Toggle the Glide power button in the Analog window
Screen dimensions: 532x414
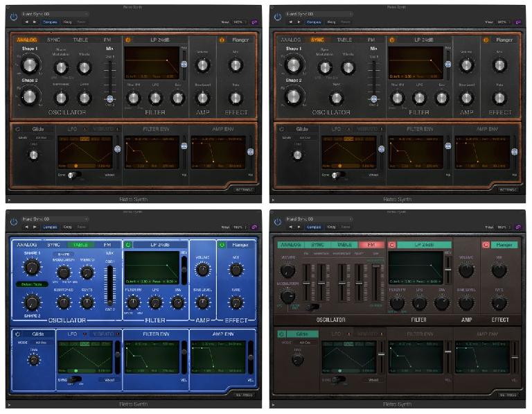pyautogui.click(x=18, y=129)
